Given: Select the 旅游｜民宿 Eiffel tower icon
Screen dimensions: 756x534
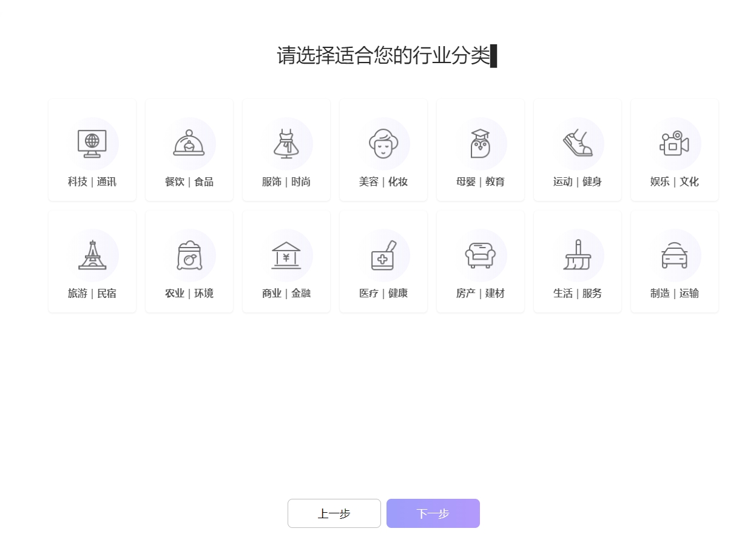Looking at the screenshot, I should coord(92,255).
